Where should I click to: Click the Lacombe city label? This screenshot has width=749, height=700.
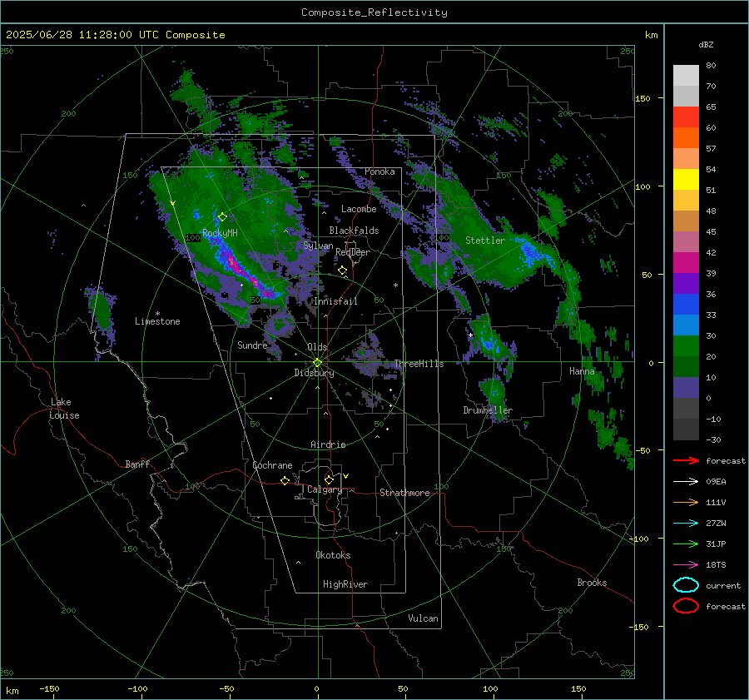tap(359, 209)
